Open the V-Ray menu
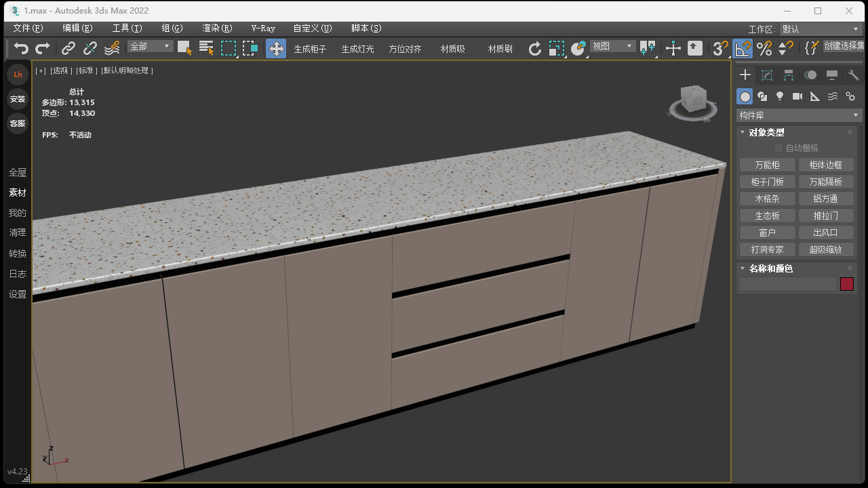The height and width of the screenshot is (488, 868). 263,28
